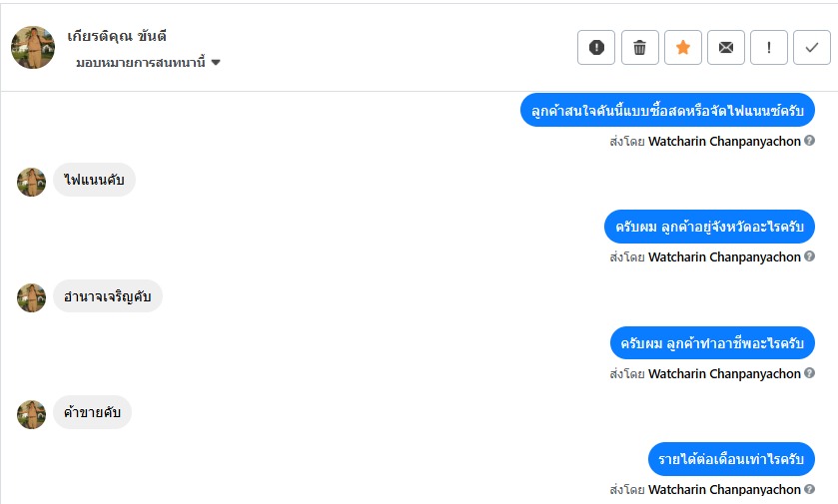This screenshot has width=838, height=504.
Task: Click avatar next to ไฟแนนคับ reply
Action: coord(32,182)
